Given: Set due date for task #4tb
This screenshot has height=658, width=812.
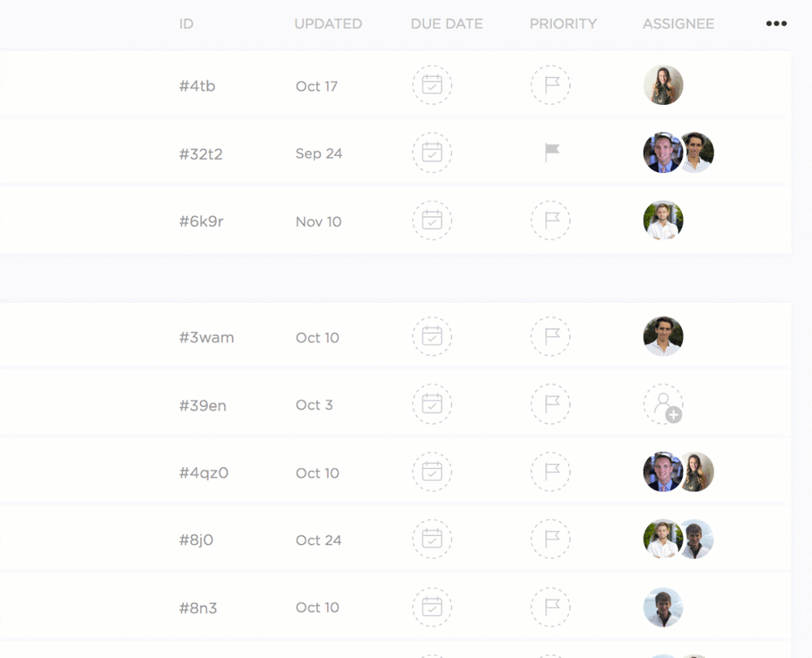Looking at the screenshot, I should point(432,85).
